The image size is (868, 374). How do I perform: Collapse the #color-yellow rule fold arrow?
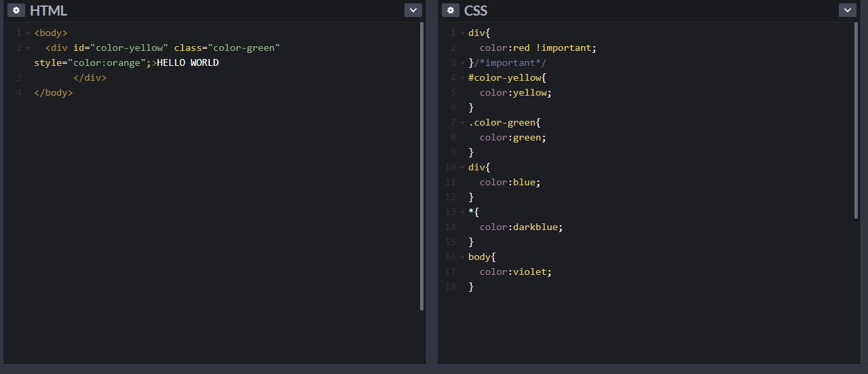pos(462,77)
